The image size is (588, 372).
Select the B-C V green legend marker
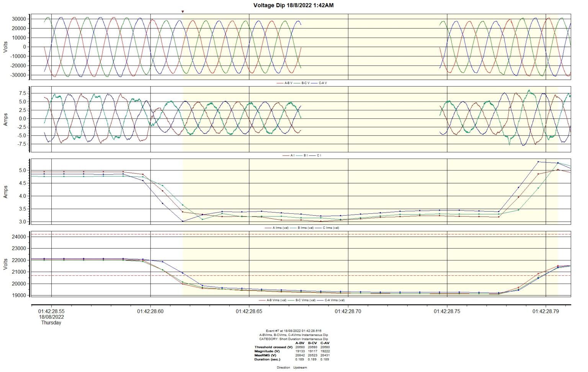(297, 83)
